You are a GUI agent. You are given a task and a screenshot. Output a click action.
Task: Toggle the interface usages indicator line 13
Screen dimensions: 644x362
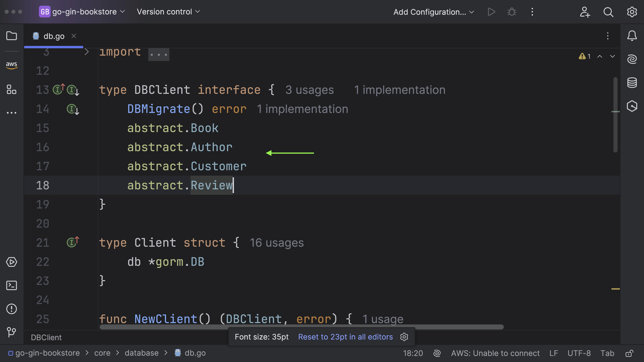pyautogui.click(x=58, y=90)
